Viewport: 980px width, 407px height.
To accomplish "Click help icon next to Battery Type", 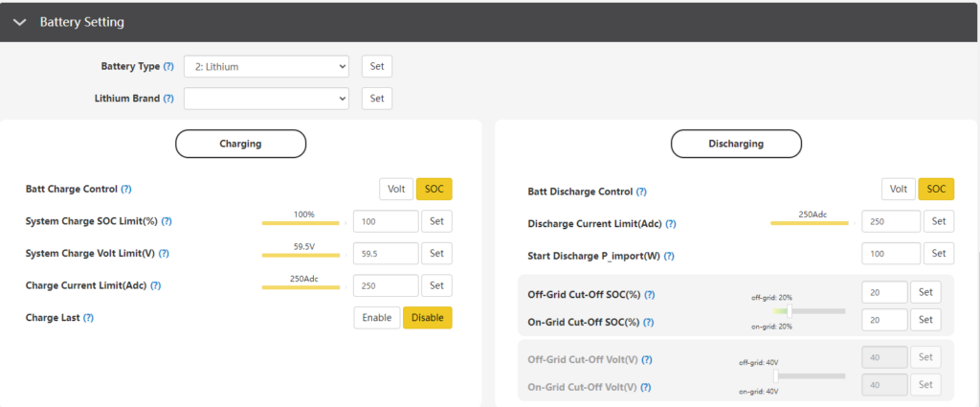I will click(168, 67).
